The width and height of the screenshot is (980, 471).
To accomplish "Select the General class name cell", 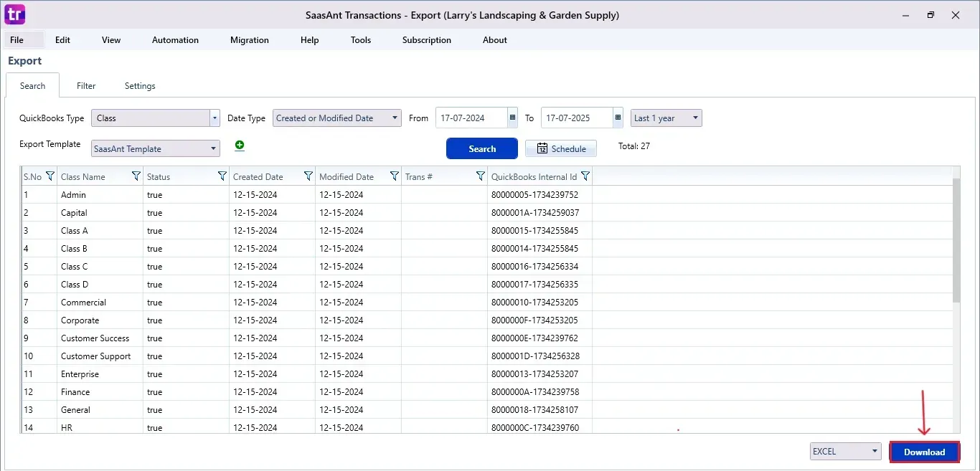I will (x=100, y=410).
